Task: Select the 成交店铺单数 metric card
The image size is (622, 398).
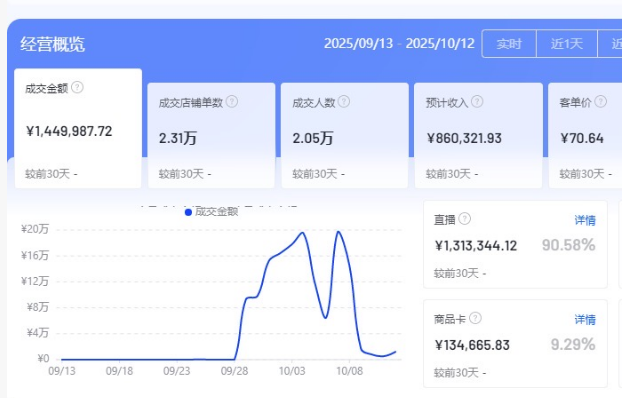Action: (211, 135)
